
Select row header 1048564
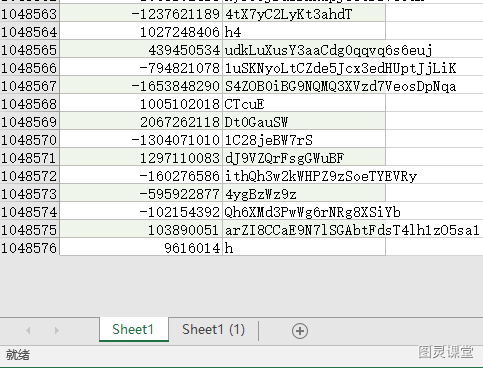coord(30,32)
